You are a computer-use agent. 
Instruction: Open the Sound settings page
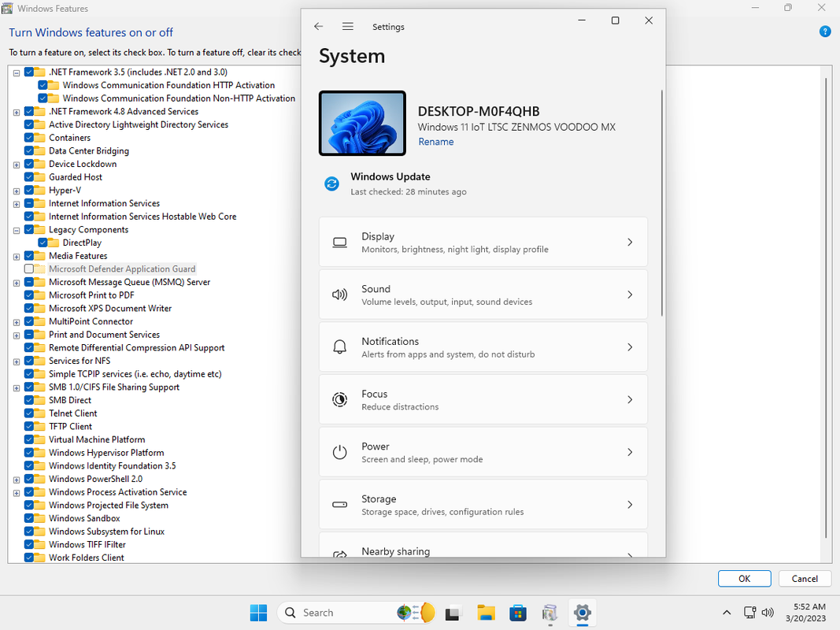coord(483,295)
